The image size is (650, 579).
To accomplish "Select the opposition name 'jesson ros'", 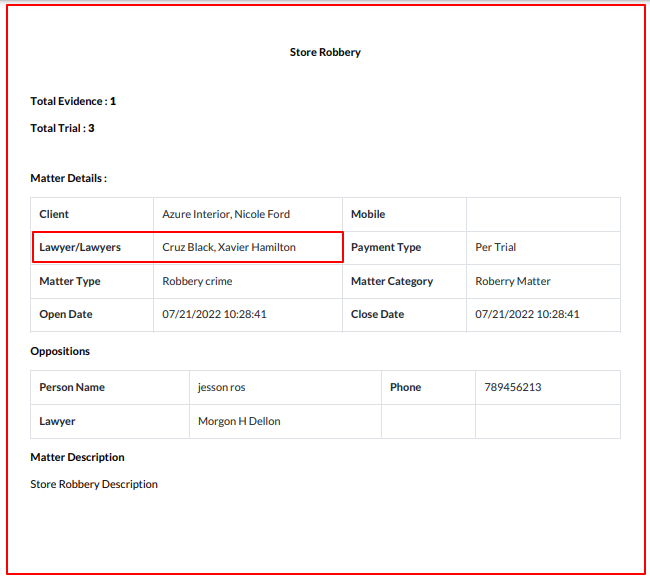I will pyautogui.click(x=221, y=388).
